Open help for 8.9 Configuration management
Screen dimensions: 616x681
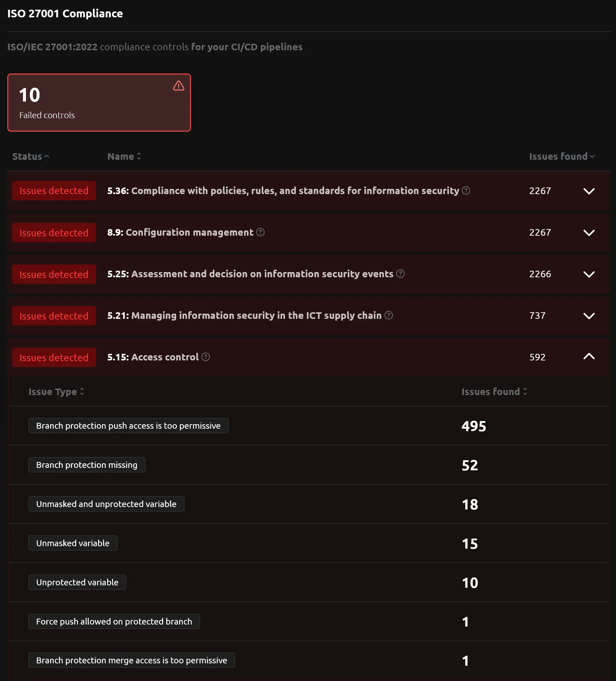pos(260,233)
